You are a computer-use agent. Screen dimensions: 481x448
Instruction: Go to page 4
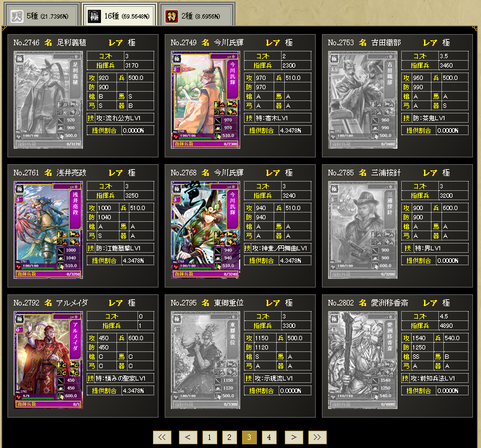(x=269, y=437)
